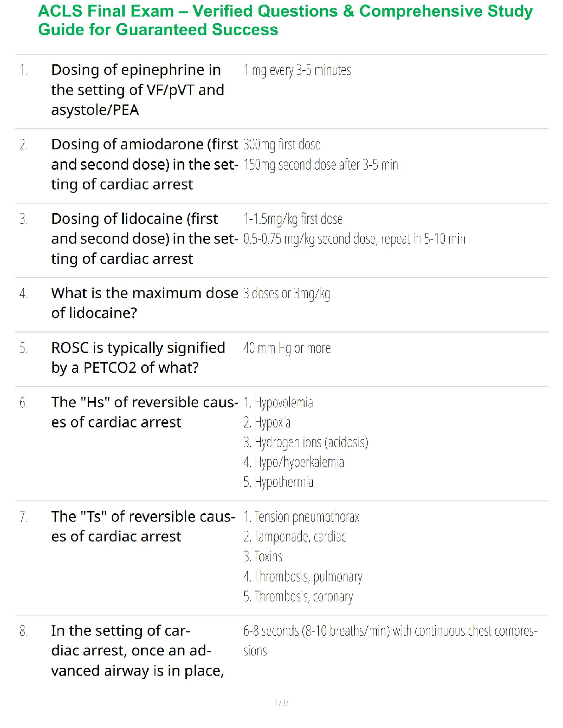
Task: Click the "Ts" of reversible causes question
Action: pos(143,526)
